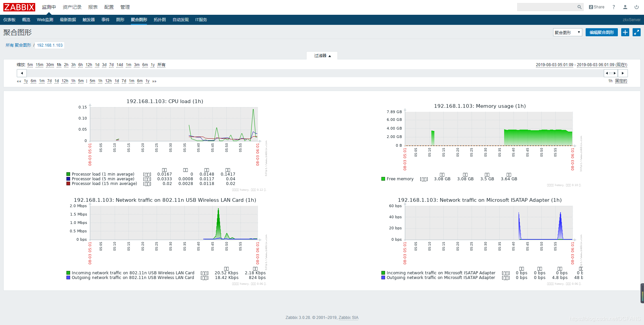Click the logout power icon
This screenshot has width=644, height=325.
click(x=637, y=7)
